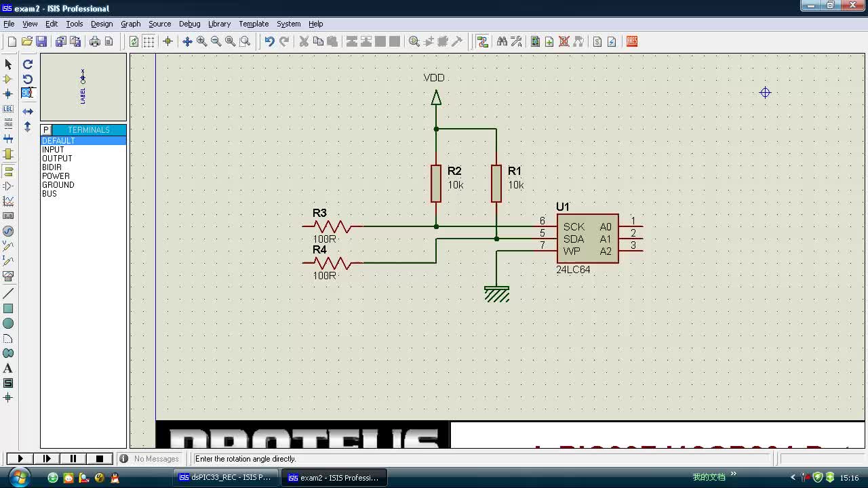The height and width of the screenshot is (488, 868).
Task: Select the 2D box drawing tool
Action: (x=8, y=308)
